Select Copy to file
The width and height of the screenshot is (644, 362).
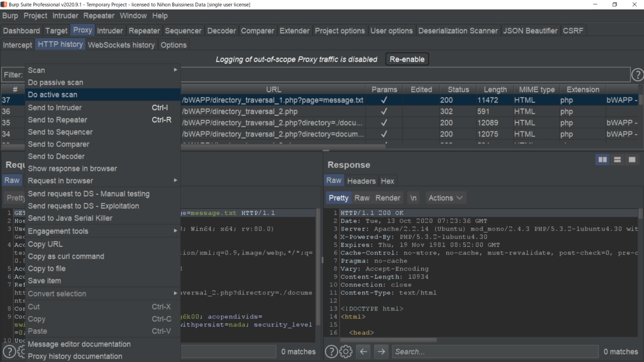tap(103, 269)
